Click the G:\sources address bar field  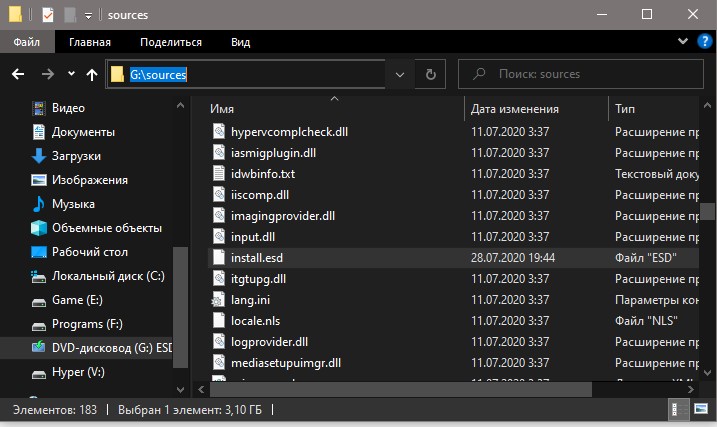pos(246,74)
